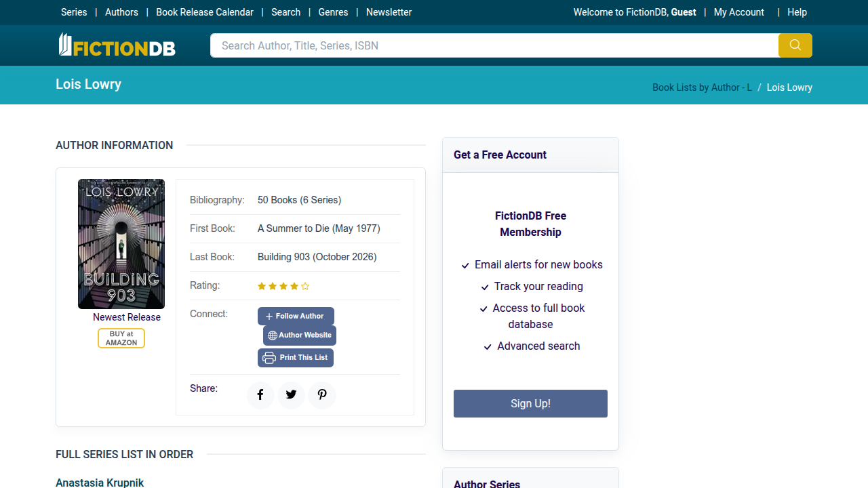Click the Newest Release link
The width and height of the screenshot is (868, 488).
tap(127, 317)
